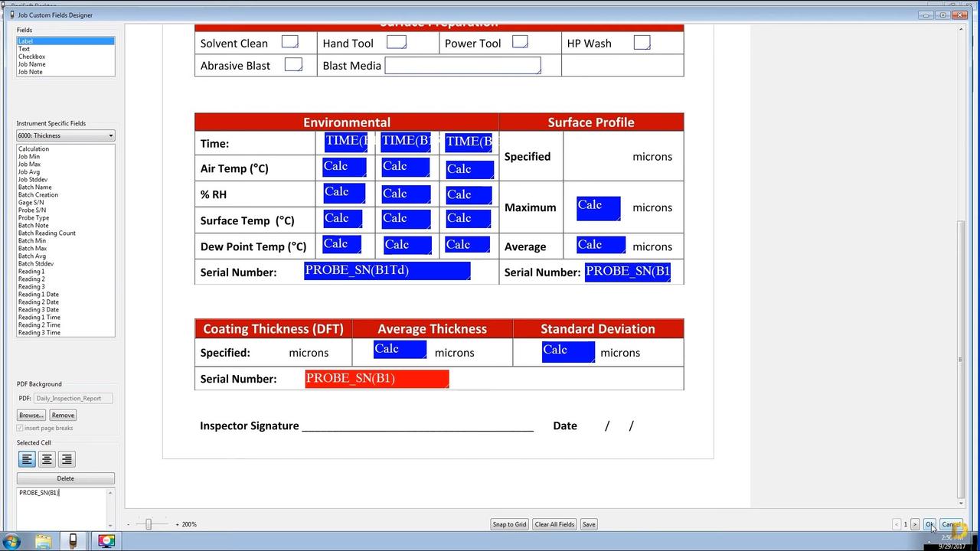Delete the selected cell

(65, 478)
